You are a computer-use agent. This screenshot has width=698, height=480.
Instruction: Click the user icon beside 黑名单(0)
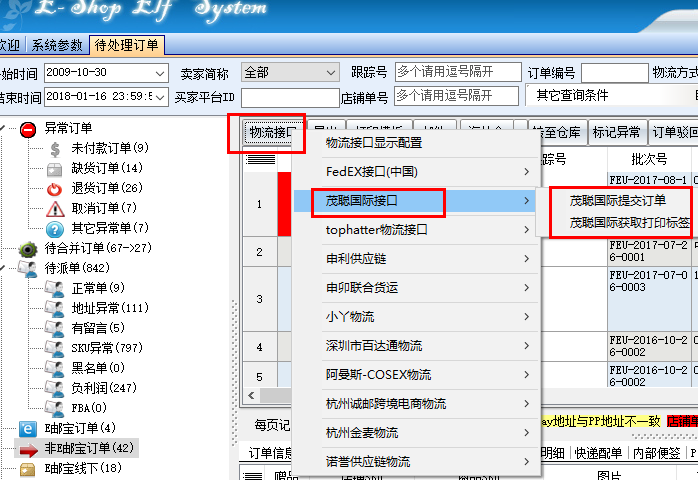[55, 369]
